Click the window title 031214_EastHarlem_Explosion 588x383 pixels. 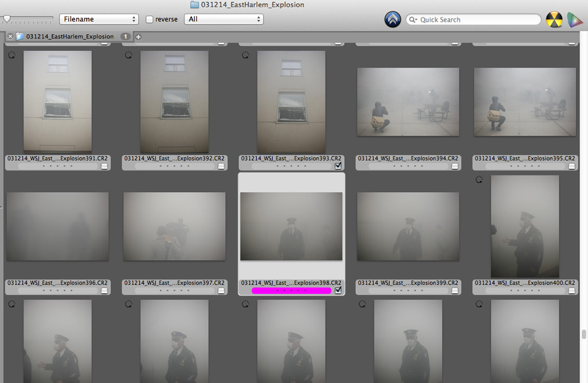(253, 4)
